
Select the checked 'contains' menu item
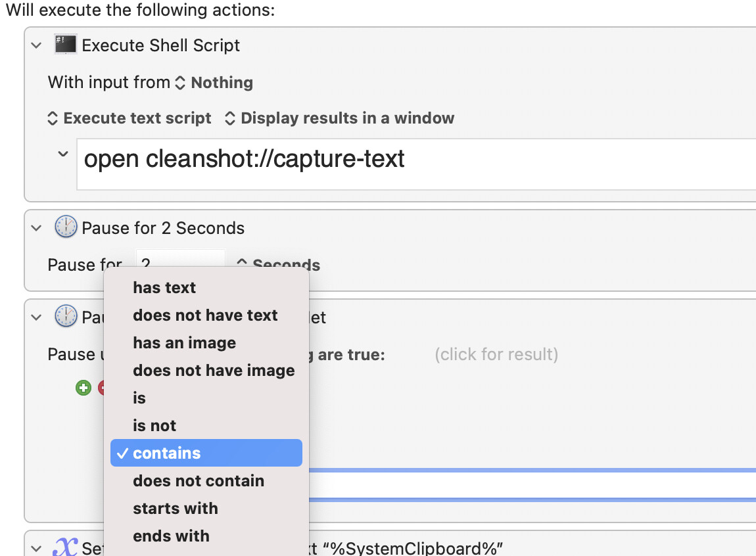[x=206, y=453]
